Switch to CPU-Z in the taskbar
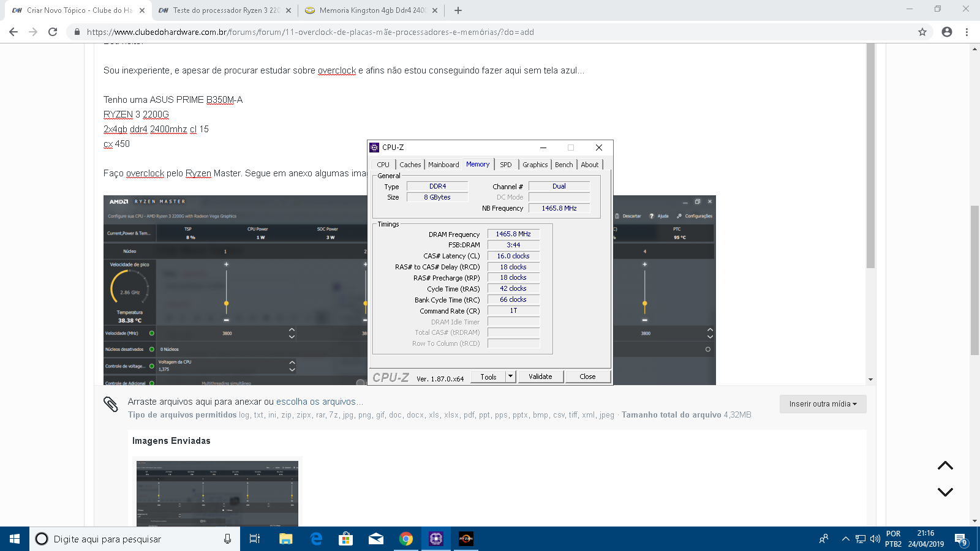The width and height of the screenshot is (980, 551). click(436, 539)
